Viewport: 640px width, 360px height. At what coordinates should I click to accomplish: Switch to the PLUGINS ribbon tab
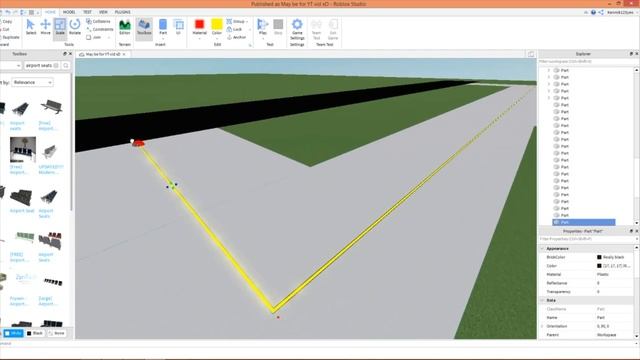[122, 12]
